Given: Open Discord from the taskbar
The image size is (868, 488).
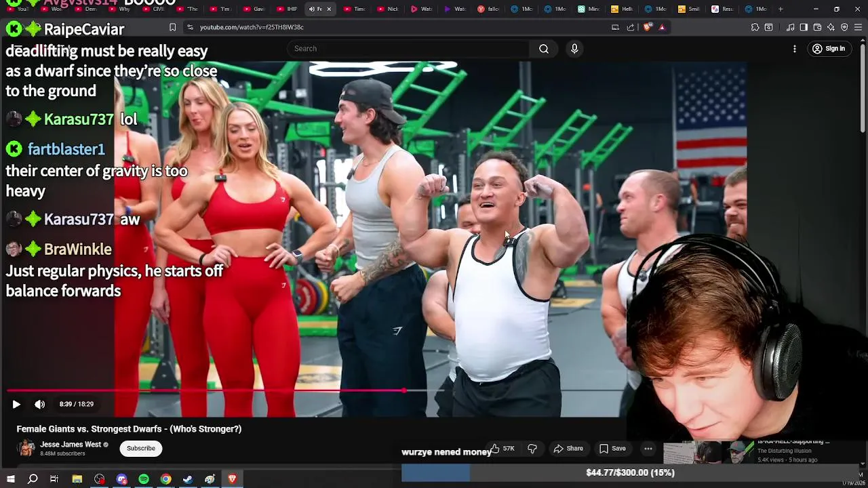Looking at the screenshot, I should pos(121,479).
